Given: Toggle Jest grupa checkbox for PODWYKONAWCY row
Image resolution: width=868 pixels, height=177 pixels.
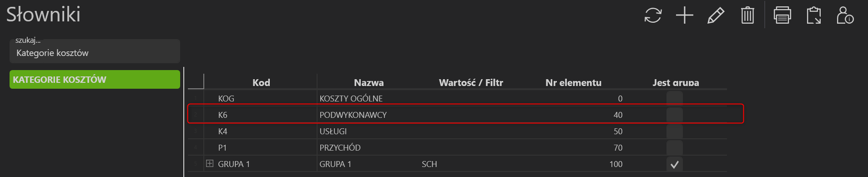Looking at the screenshot, I should pyautogui.click(x=675, y=115).
